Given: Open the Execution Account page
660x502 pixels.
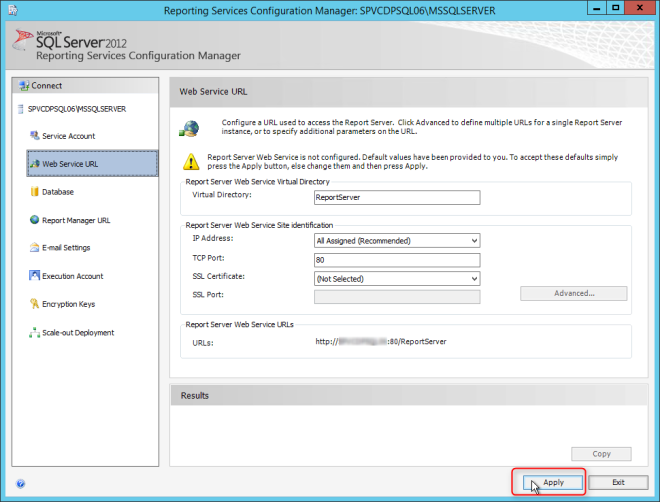Looking at the screenshot, I should click(x=72, y=276).
